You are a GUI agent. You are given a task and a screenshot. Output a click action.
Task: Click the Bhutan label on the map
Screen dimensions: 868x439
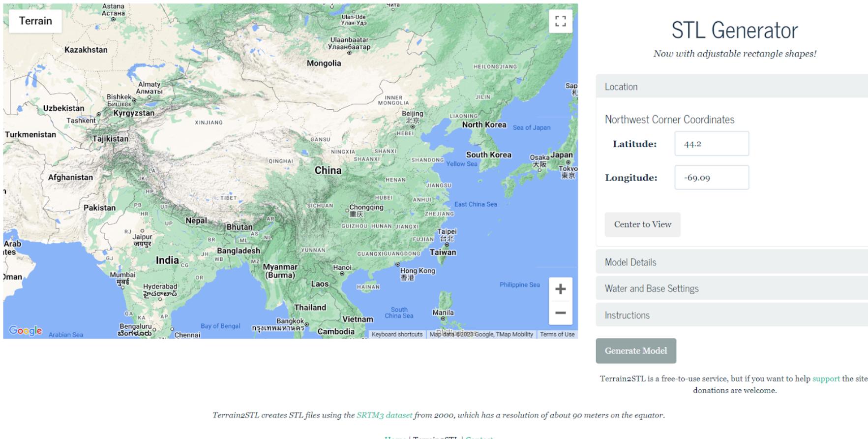pyautogui.click(x=239, y=227)
